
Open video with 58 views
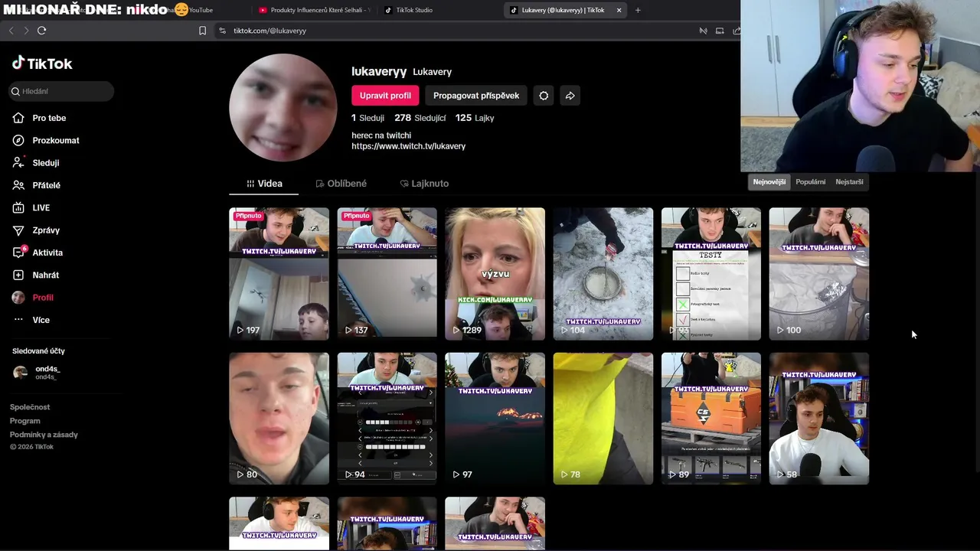(818, 418)
